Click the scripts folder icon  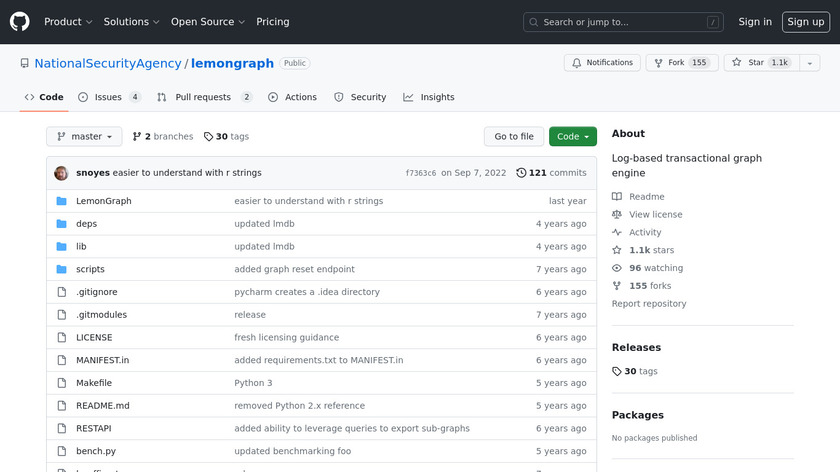(x=62, y=269)
